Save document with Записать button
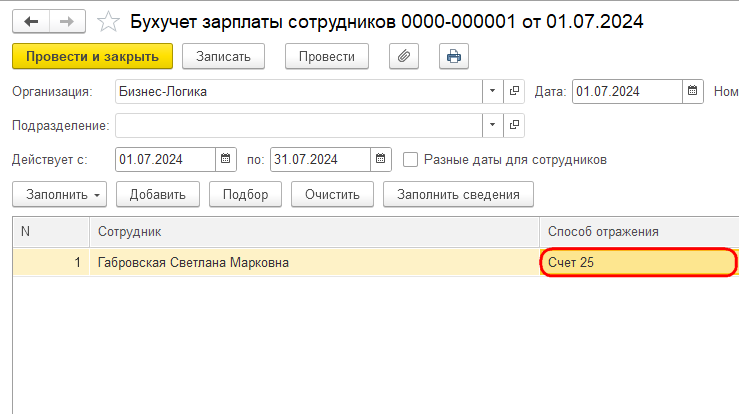The image size is (739, 414). (223, 57)
